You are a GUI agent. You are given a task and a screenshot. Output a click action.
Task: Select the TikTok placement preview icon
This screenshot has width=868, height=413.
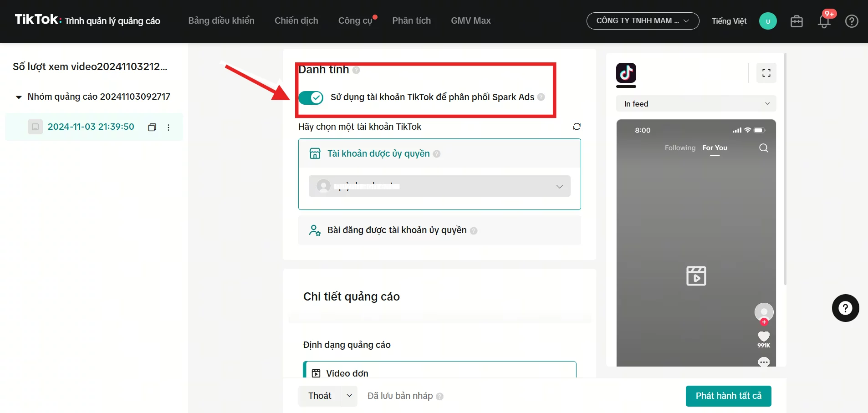(626, 73)
